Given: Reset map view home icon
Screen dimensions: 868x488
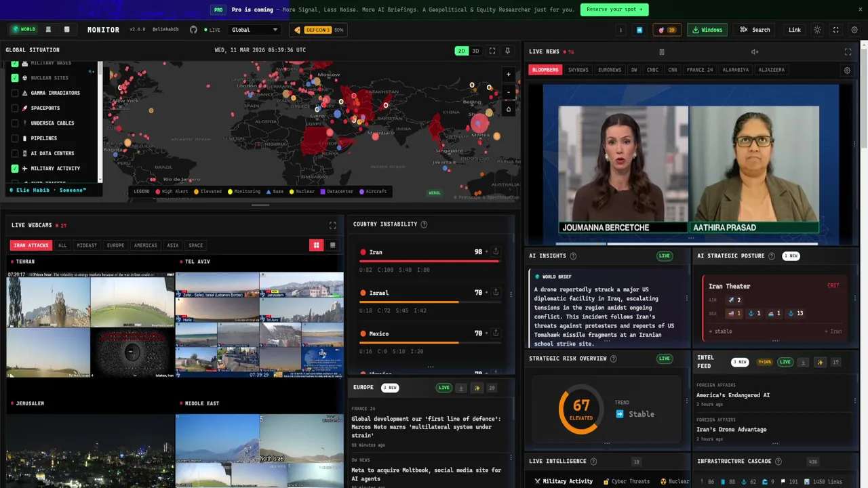Looking at the screenshot, I should [x=509, y=109].
